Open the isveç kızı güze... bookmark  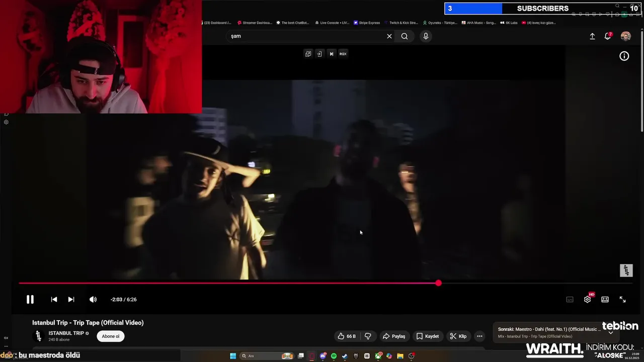pos(539,23)
